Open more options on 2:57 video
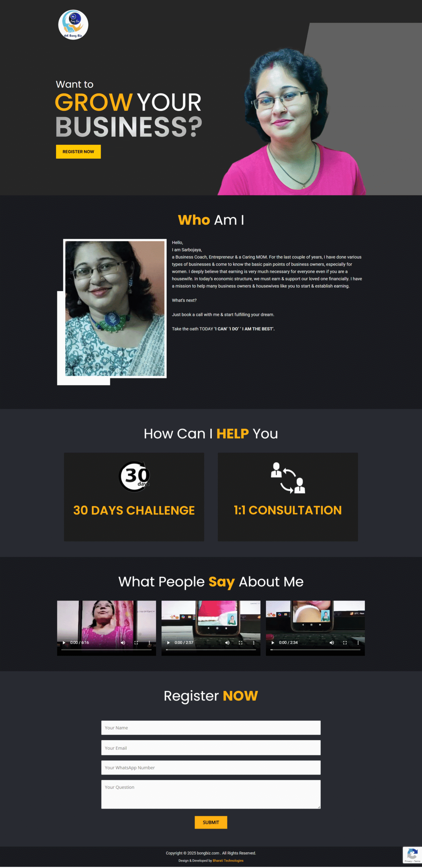Image resolution: width=422 pixels, height=868 pixels. pos(253,643)
